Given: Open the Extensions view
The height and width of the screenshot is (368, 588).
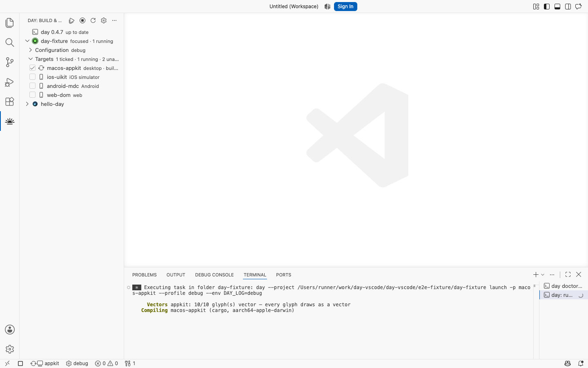Looking at the screenshot, I should tap(10, 101).
